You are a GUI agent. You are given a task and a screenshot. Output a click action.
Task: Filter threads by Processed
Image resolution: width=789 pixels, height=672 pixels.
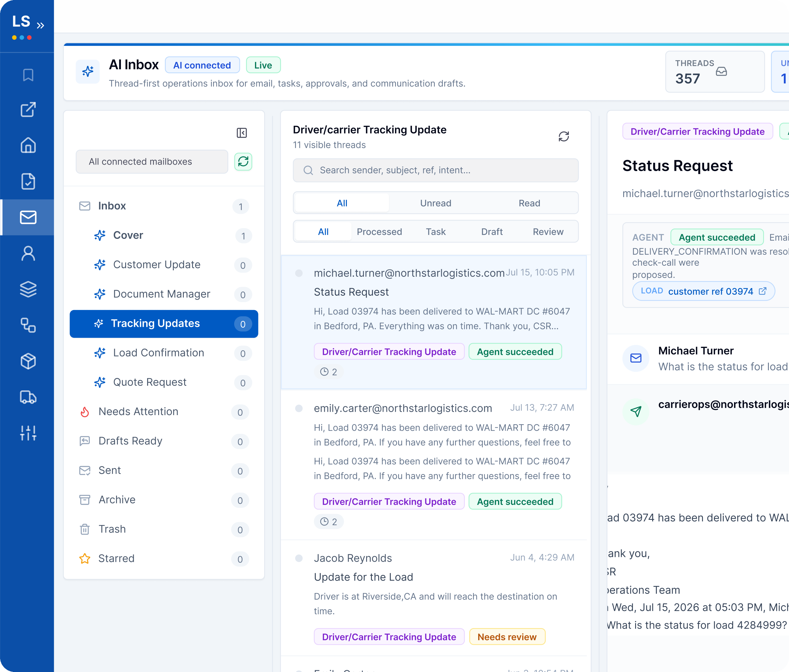pos(379,232)
